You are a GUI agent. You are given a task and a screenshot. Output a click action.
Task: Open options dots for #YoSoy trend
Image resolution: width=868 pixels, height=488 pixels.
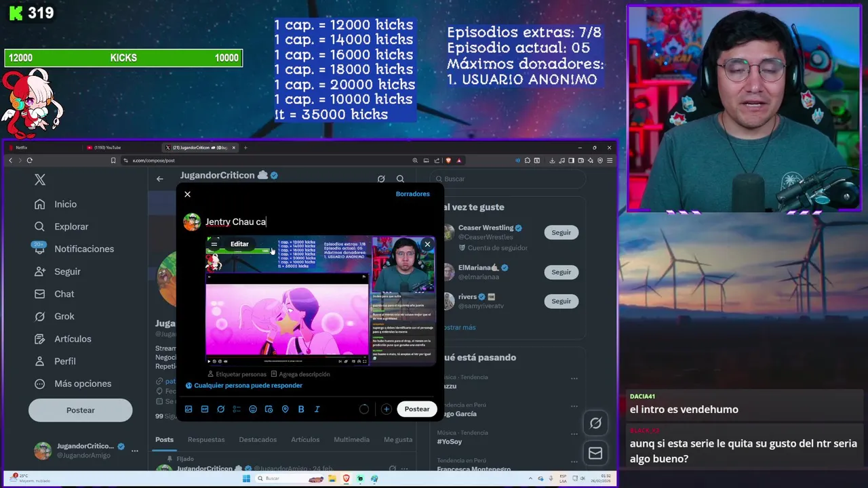coord(574,434)
